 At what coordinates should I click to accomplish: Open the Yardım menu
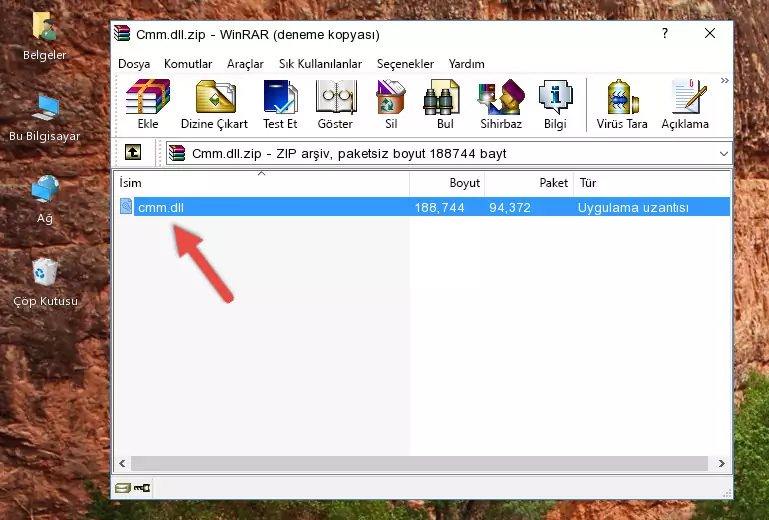466,64
